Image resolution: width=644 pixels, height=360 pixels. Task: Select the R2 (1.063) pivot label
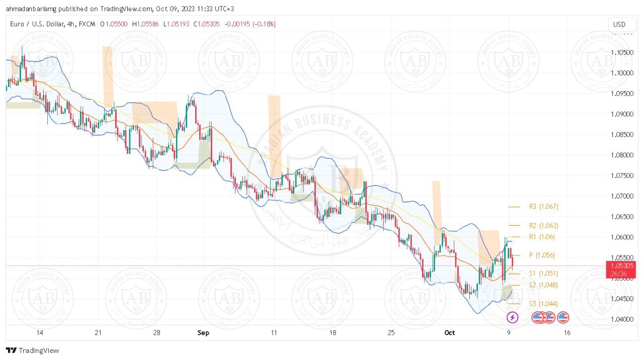coord(543,226)
